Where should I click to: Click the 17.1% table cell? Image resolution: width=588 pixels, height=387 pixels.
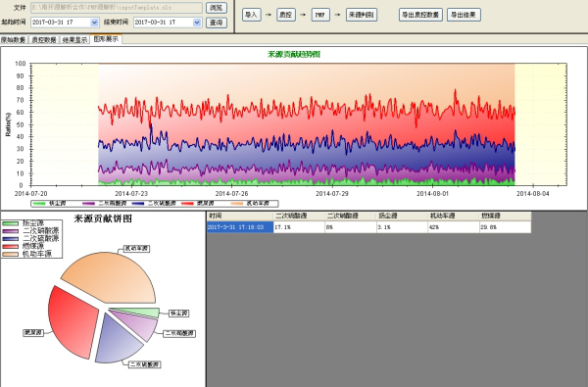pos(299,227)
